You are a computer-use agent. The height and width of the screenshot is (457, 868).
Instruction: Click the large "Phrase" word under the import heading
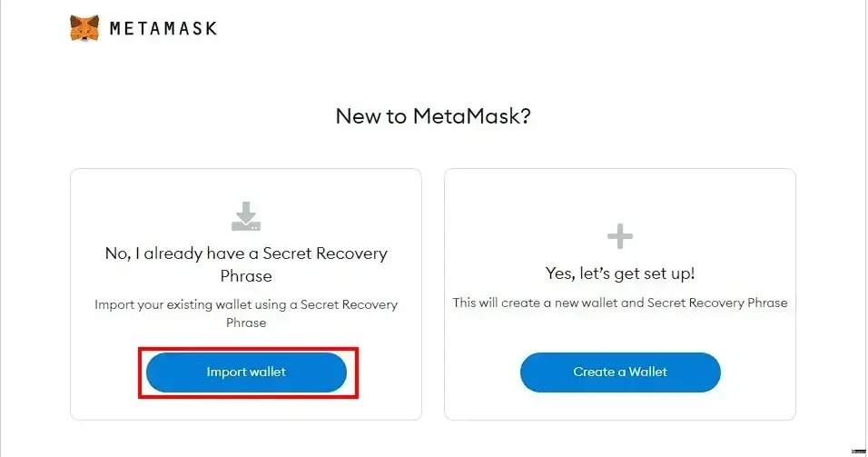[246, 276]
